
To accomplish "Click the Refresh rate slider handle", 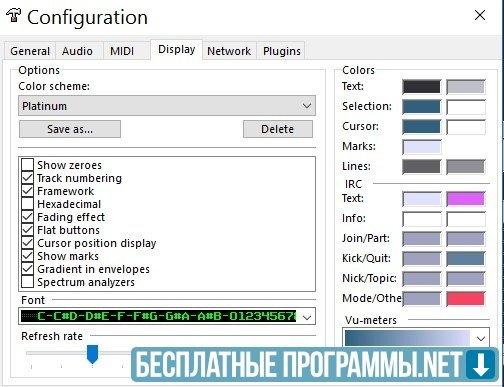I will (x=92, y=355).
